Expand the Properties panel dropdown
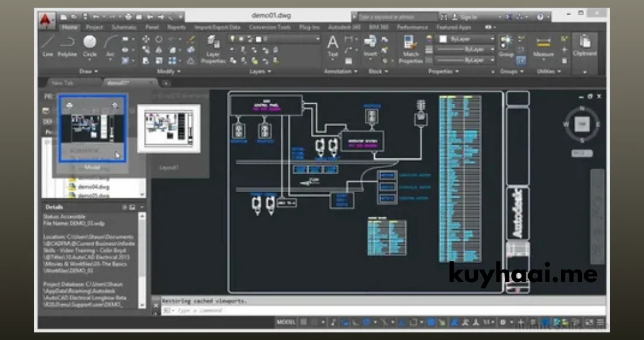 [x=443, y=72]
